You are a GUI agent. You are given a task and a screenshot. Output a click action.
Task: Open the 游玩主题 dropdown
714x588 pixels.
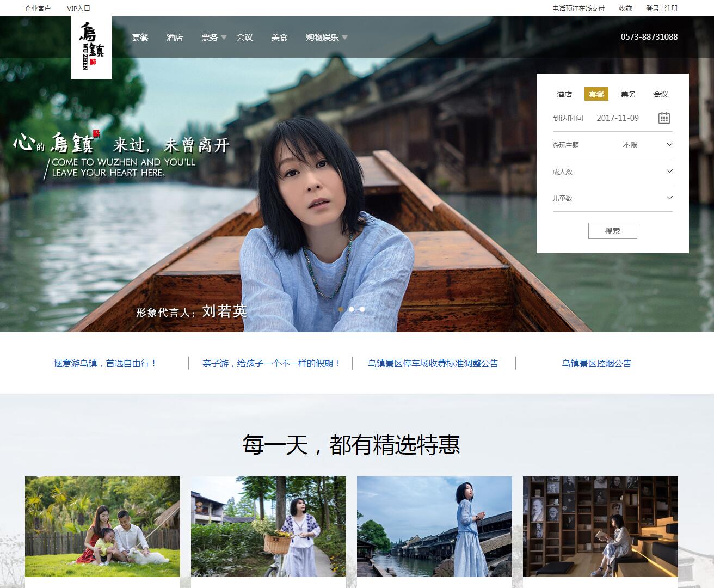613,145
